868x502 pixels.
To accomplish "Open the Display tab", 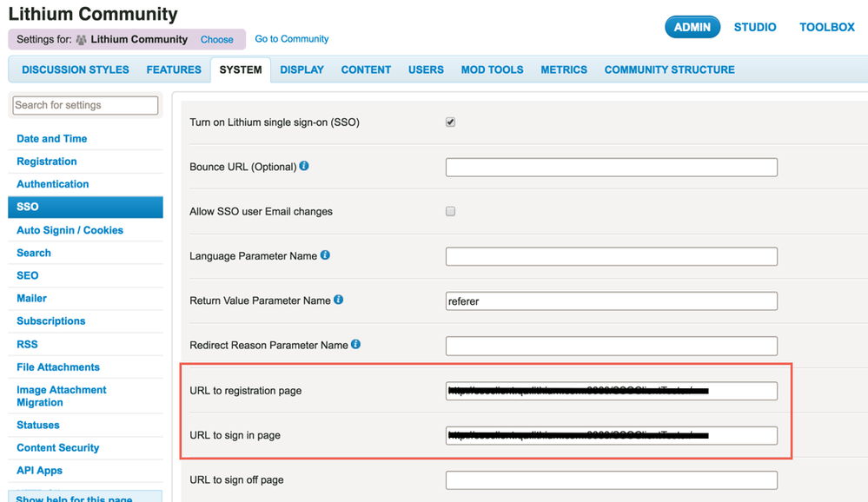I will pyautogui.click(x=301, y=69).
